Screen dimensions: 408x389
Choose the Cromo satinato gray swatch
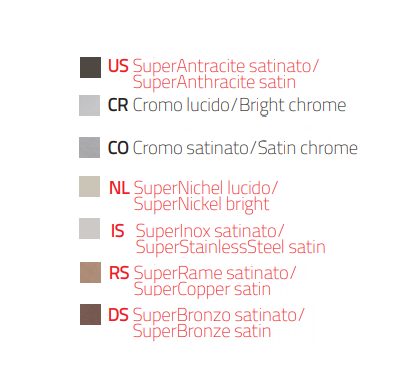pyautogui.click(x=89, y=147)
